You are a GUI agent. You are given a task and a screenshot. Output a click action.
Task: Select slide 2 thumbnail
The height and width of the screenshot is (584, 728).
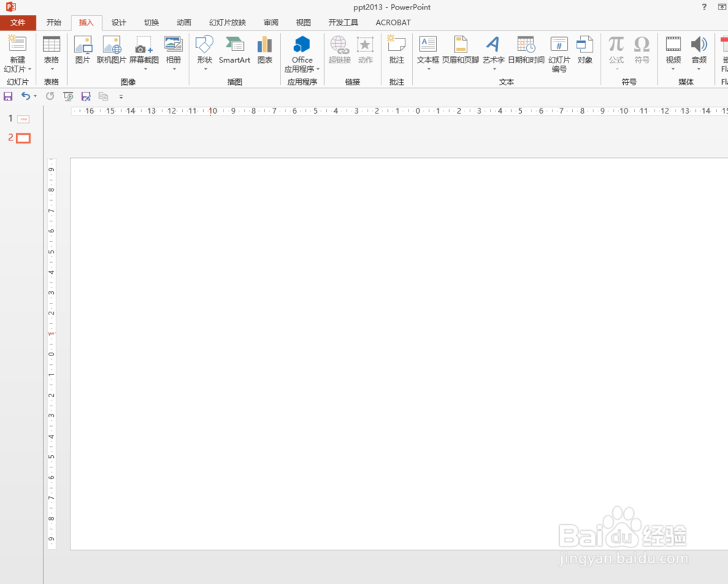coord(23,138)
